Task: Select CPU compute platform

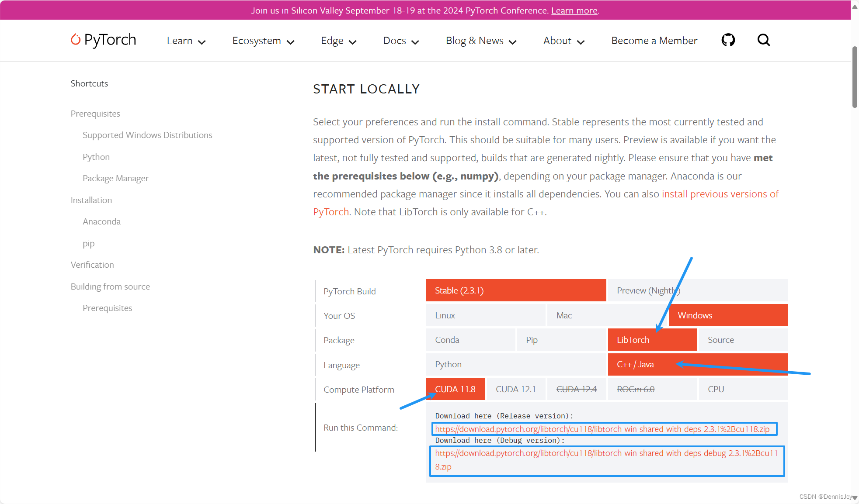Action: [743, 389]
